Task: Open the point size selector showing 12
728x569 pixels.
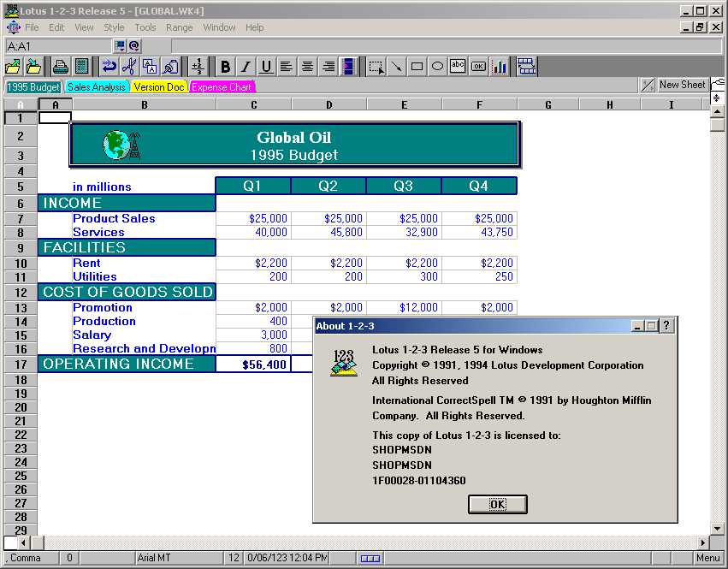Action: point(234,558)
